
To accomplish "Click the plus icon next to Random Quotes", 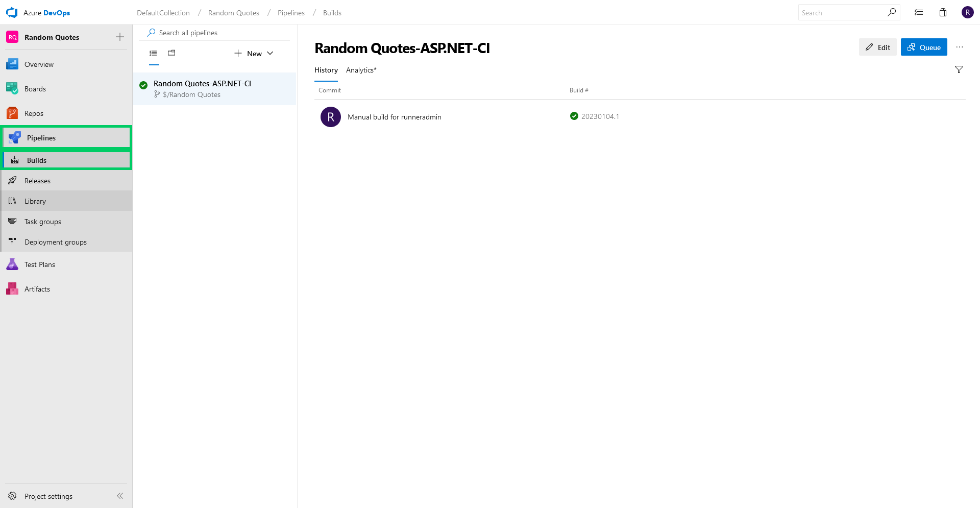I will tap(120, 37).
